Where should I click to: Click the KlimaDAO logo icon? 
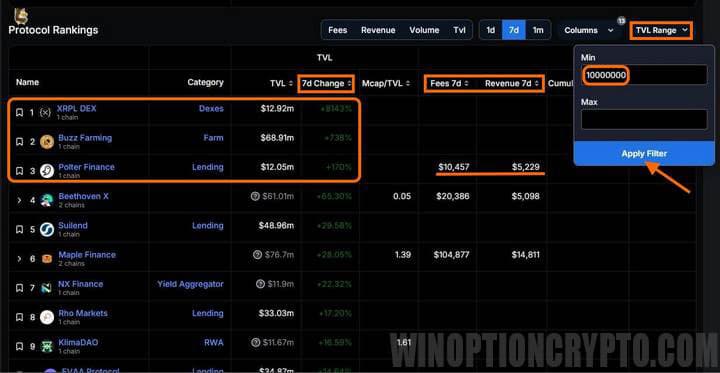pos(47,346)
